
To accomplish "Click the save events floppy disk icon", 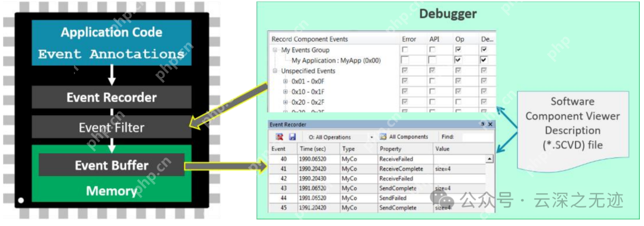I will click(292, 137).
